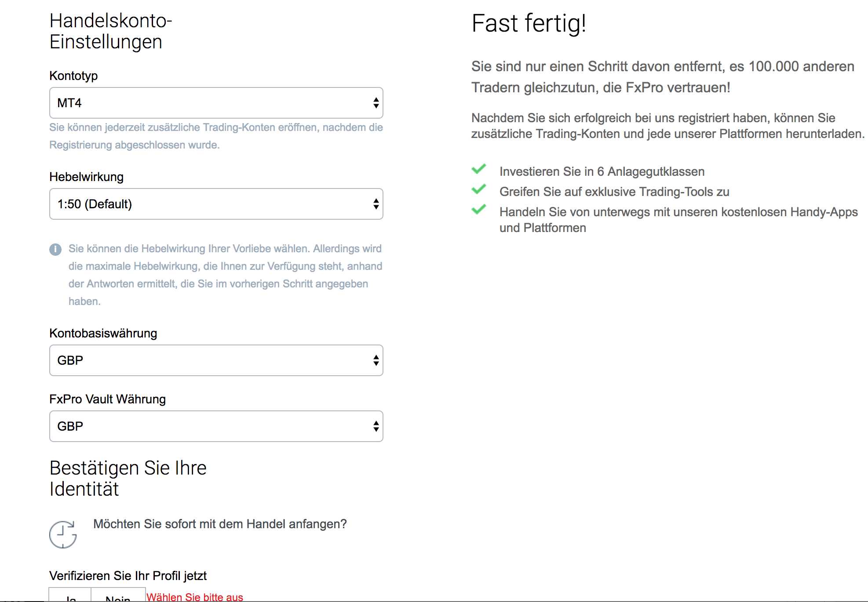Viewport: 868px width, 602px height.
Task: Click the info icon beside the Hebelwirkung note
Action: 55,249
